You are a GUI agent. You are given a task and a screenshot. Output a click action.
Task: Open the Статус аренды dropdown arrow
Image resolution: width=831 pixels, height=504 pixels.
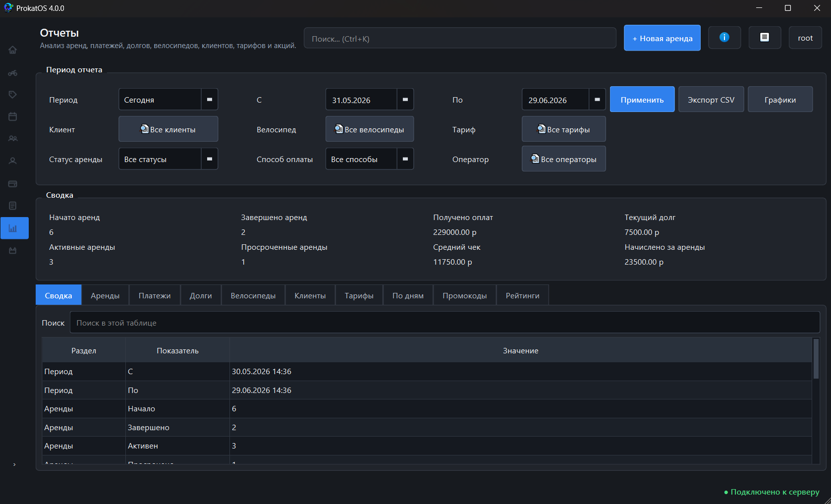210,159
